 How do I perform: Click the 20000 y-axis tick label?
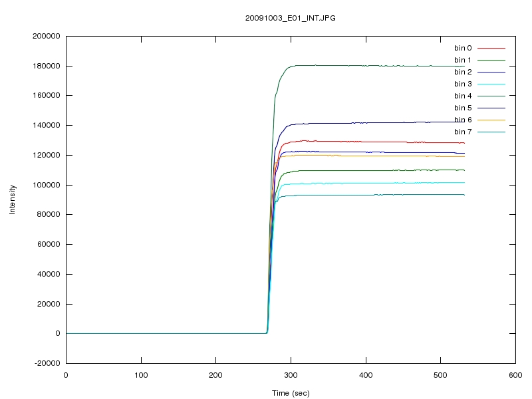[49, 304]
